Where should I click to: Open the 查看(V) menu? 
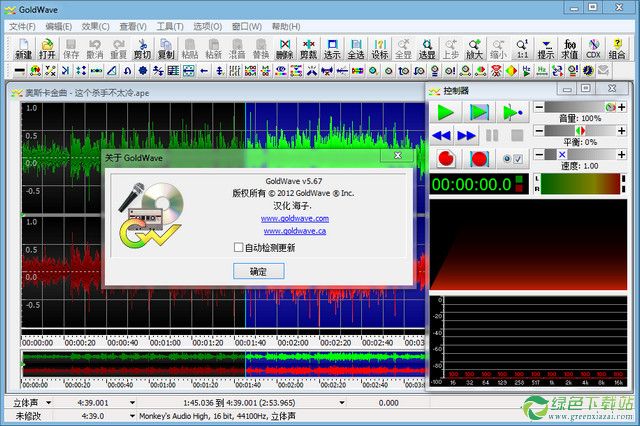pos(133,27)
